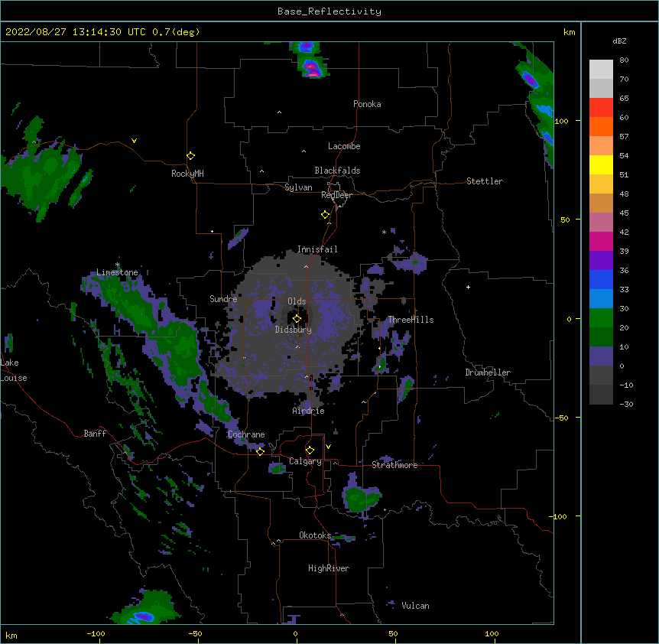The height and width of the screenshot is (644, 659).
Task: Click the Banff label
Action: (95, 434)
